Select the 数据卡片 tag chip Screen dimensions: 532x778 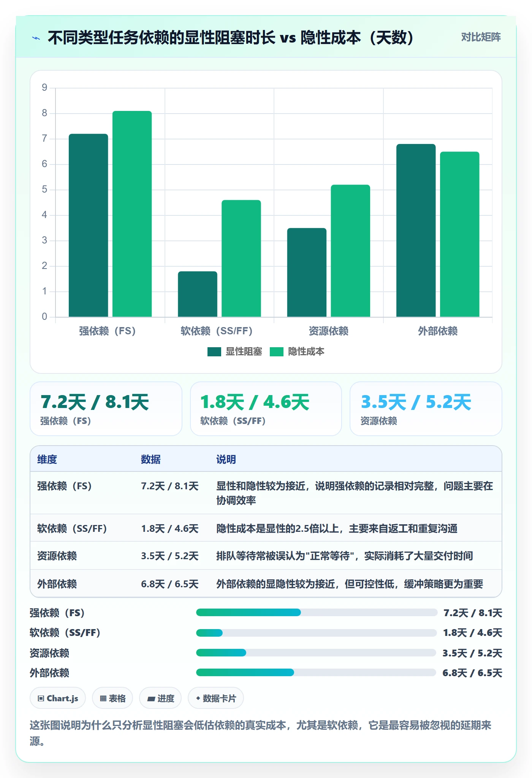[216, 698]
